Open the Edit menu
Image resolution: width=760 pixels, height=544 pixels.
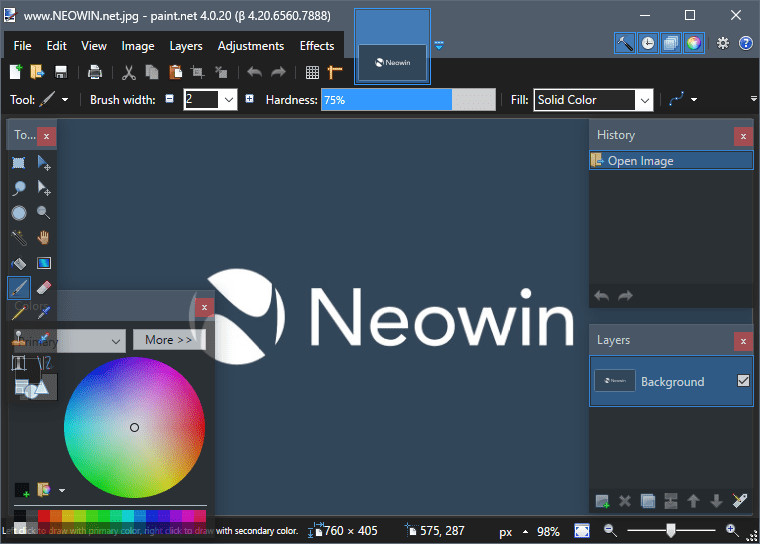(57, 46)
